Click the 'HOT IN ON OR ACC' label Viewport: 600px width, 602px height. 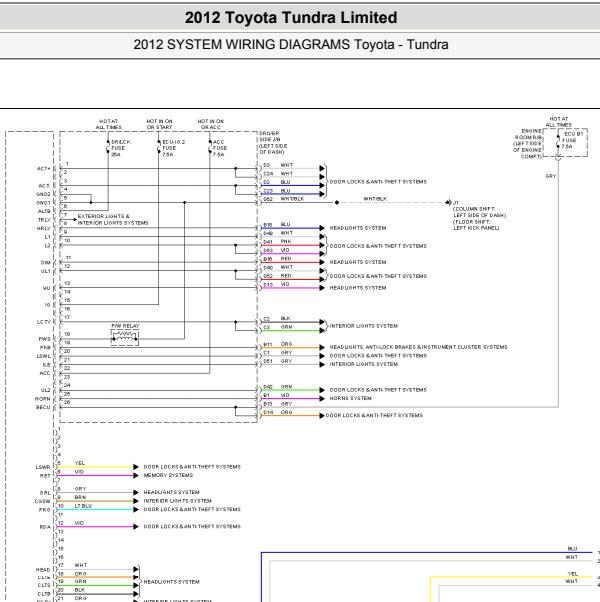tap(211, 124)
